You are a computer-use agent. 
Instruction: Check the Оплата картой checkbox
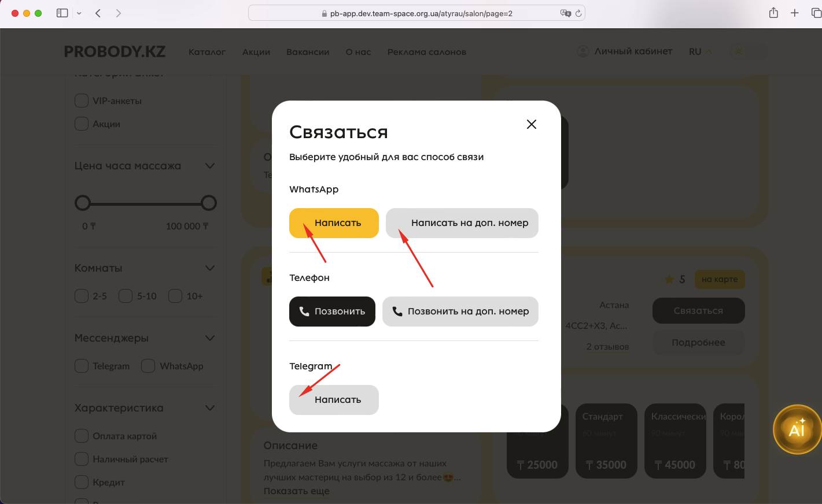click(x=82, y=436)
